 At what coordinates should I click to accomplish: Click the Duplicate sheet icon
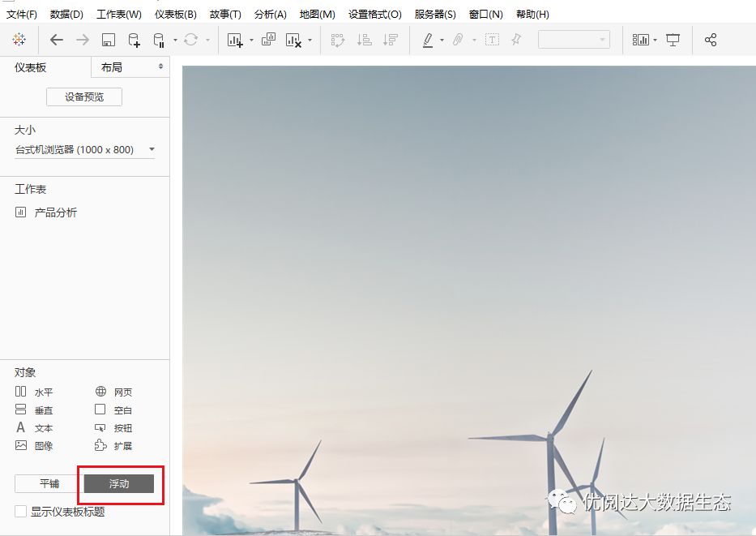pos(268,40)
